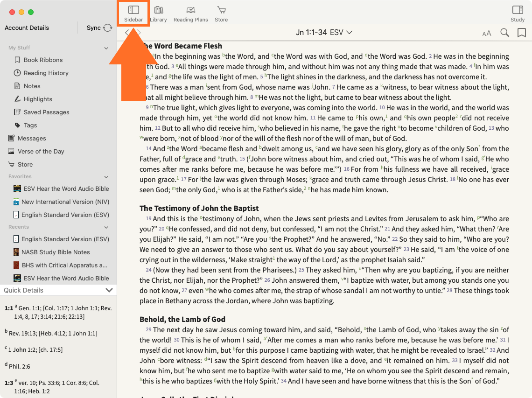Select Notes in the sidebar
The width and height of the screenshot is (532, 398).
click(x=32, y=86)
